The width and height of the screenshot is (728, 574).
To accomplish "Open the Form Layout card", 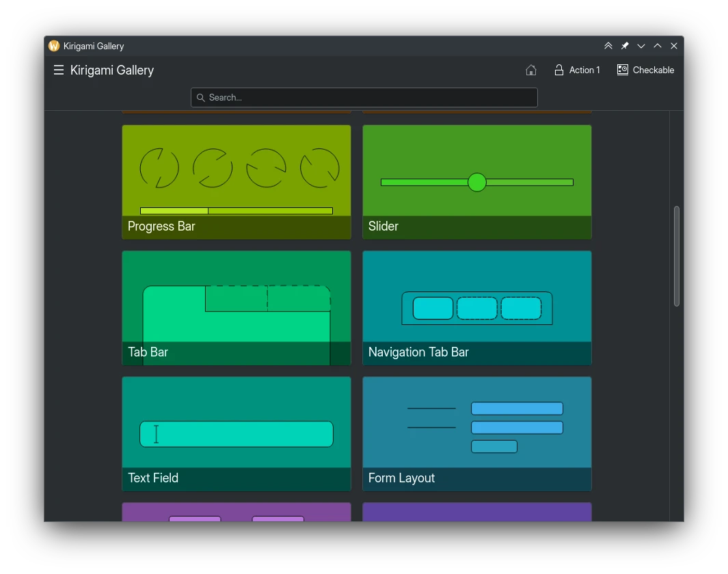I will click(x=477, y=434).
